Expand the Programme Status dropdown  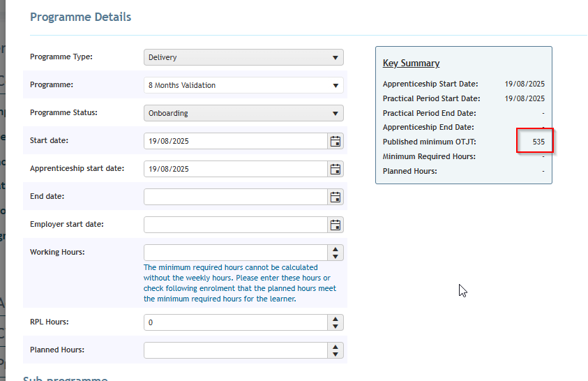click(x=243, y=113)
